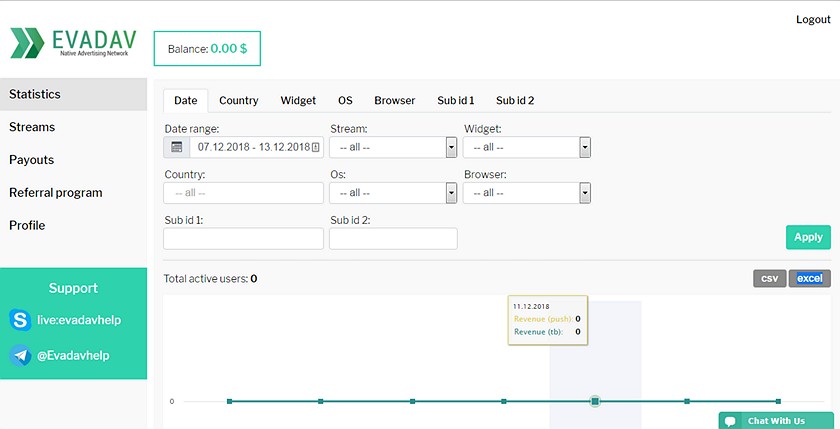Click the highlighted 11.12.2018 chart point
The image size is (840, 429).
595,401
